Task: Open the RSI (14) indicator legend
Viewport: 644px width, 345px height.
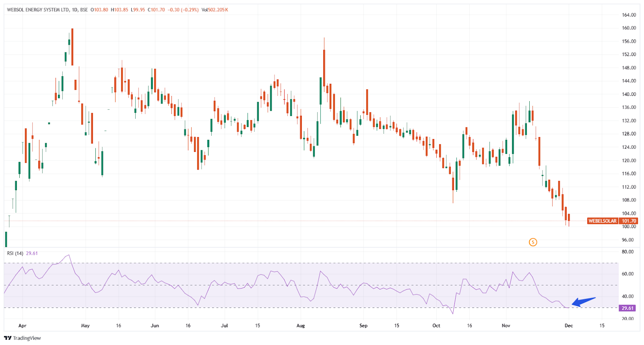Action: pos(15,253)
